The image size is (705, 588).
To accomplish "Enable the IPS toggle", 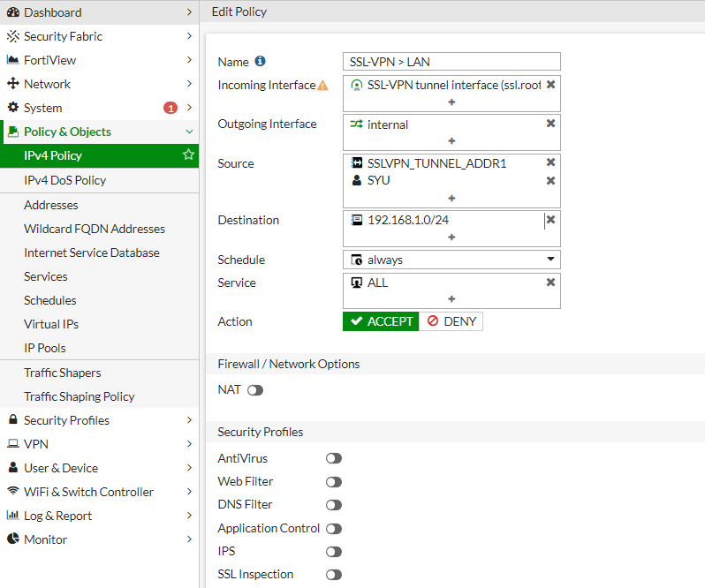I will tap(334, 552).
